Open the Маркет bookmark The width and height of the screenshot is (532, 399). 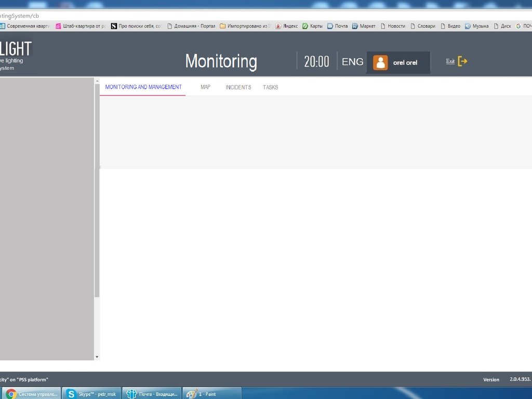click(364, 26)
